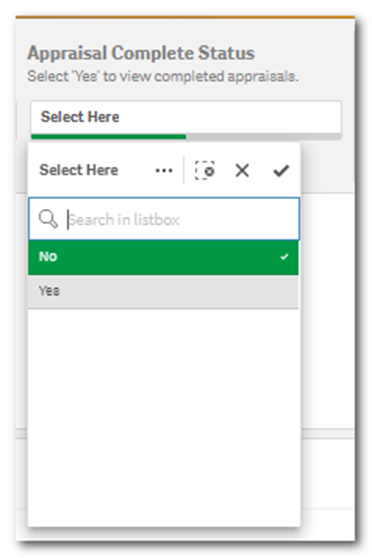Click placeholder text inside listbox search

click(124, 220)
